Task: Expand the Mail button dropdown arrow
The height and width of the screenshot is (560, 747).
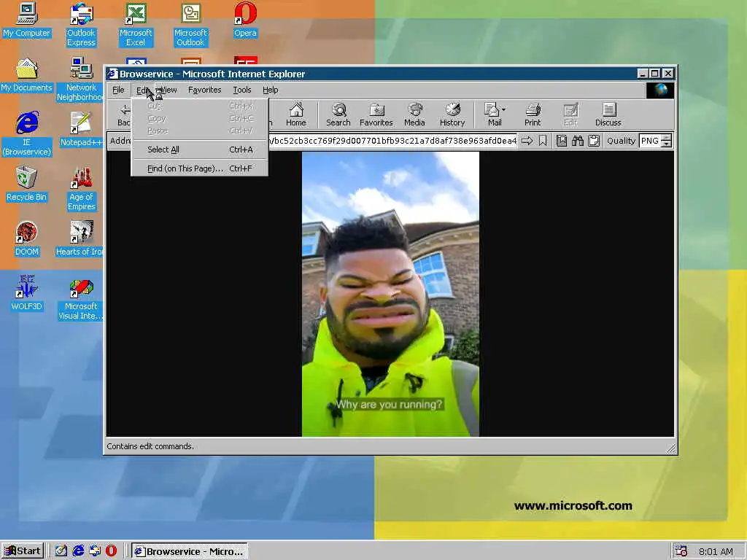Action: coord(503,109)
